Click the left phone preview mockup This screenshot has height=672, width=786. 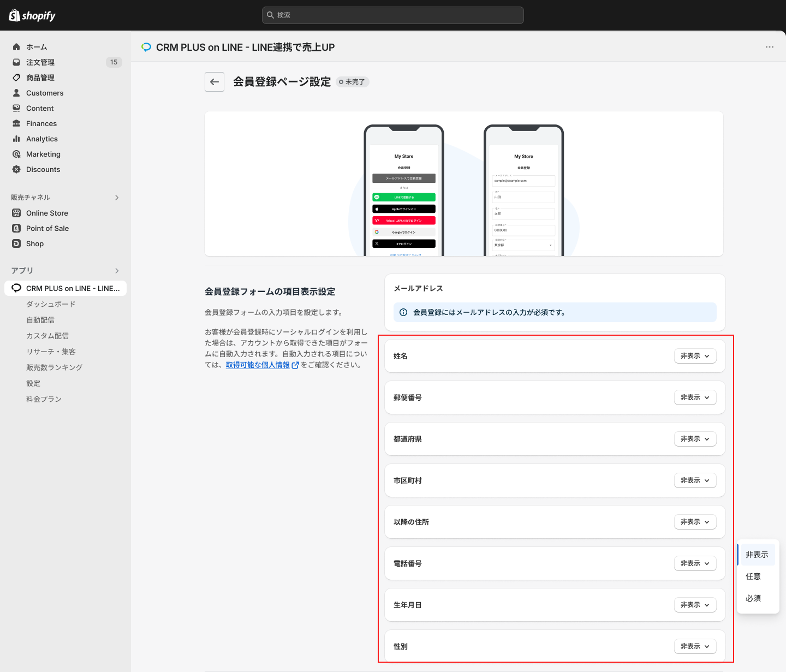(x=404, y=191)
